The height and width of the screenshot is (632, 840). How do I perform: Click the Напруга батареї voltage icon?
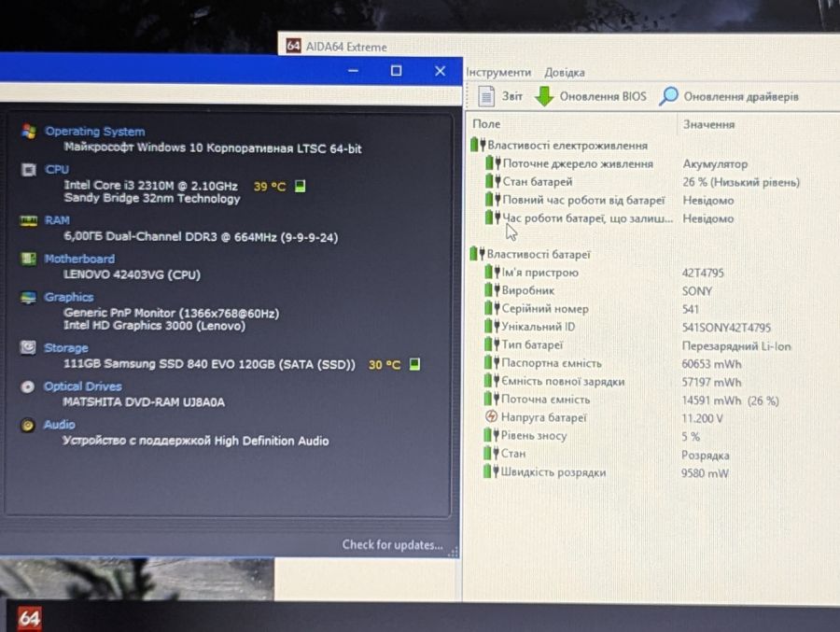click(x=491, y=416)
